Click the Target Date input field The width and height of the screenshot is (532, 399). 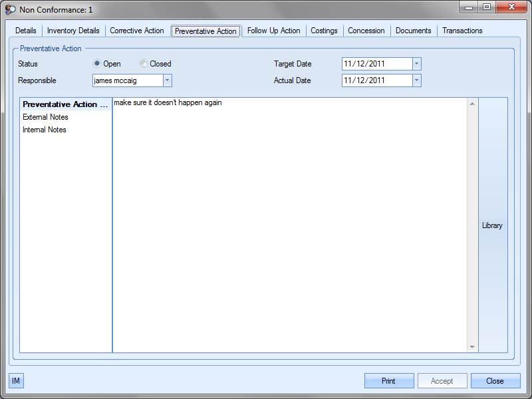(x=377, y=64)
